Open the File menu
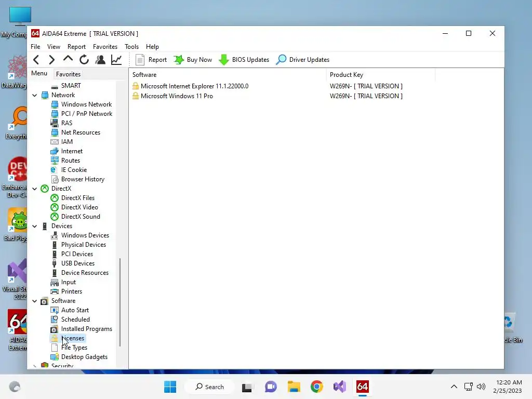Viewport: 532px width, 399px height. tap(35, 46)
